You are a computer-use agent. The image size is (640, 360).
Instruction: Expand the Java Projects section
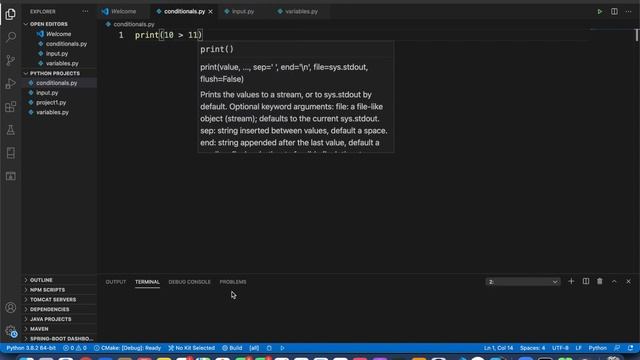click(x=50, y=319)
